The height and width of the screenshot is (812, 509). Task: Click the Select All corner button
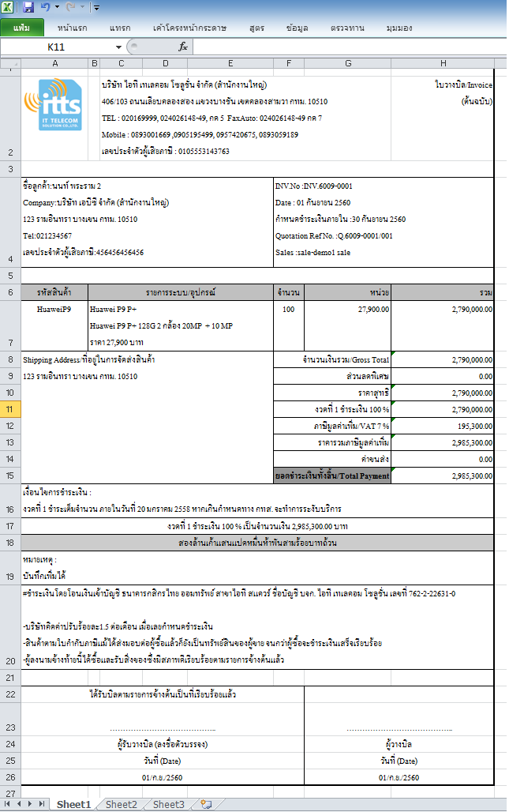(10, 63)
